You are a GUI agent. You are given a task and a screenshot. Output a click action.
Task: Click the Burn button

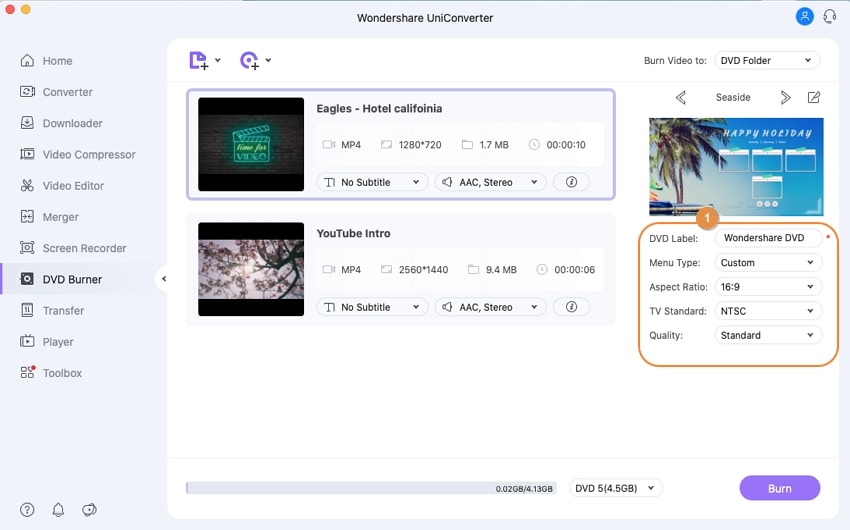pyautogui.click(x=780, y=488)
